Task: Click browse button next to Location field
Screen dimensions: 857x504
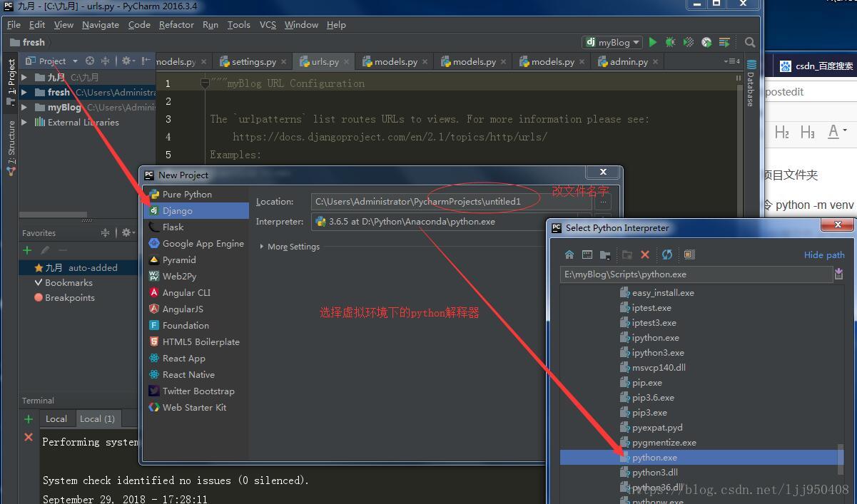Action: (603, 202)
